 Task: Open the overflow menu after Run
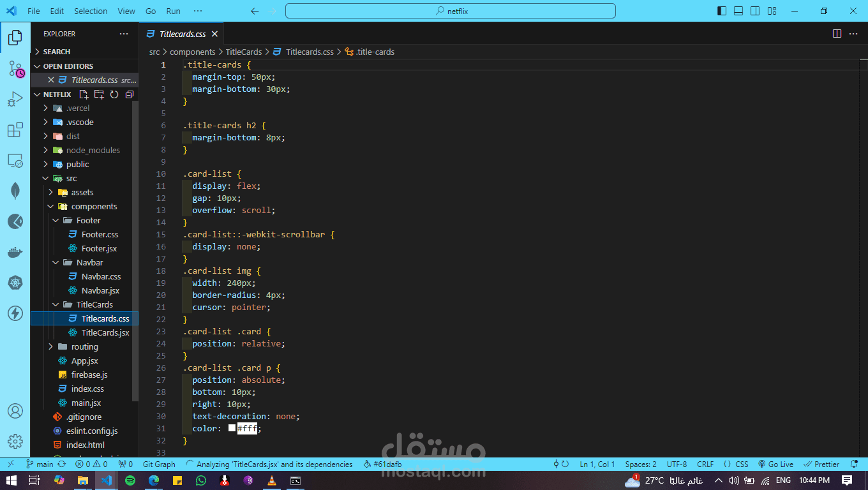pyautogui.click(x=198, y=11)
